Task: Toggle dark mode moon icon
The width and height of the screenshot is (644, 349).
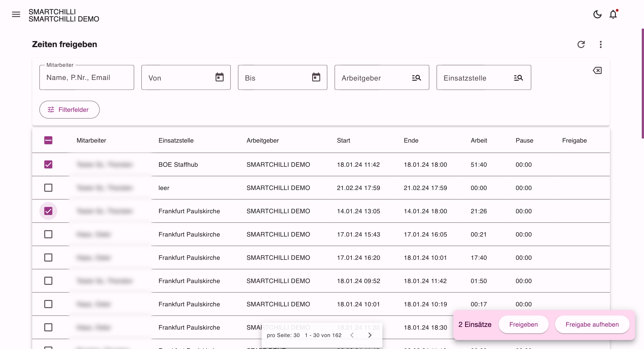Action: click(597, 14)
